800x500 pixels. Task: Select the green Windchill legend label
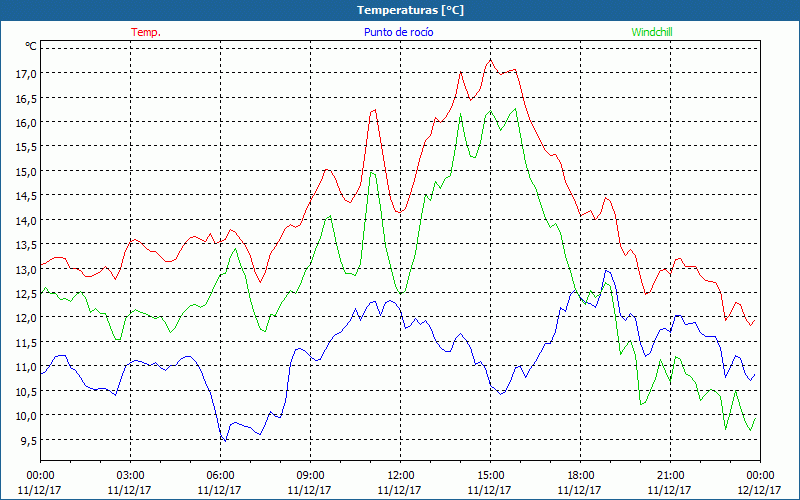(x=652, y=32)
